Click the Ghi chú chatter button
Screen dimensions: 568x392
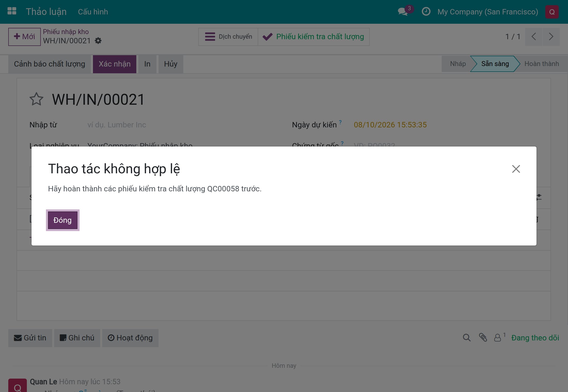[77, 338]
